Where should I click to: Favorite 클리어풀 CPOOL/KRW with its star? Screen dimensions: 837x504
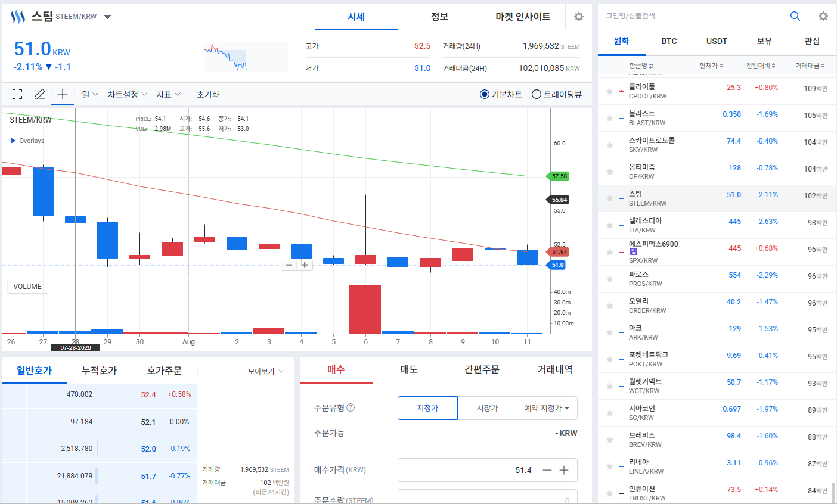pos(610,91)
